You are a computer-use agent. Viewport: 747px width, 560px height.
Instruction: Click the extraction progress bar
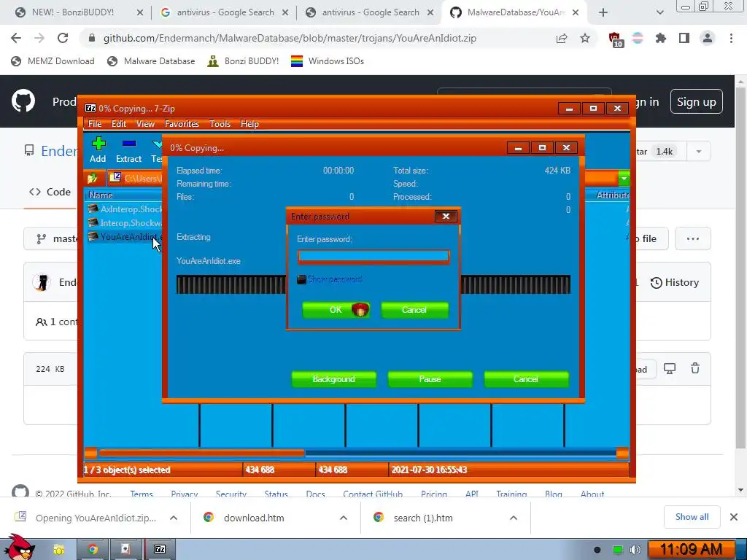tap(373, 285)
